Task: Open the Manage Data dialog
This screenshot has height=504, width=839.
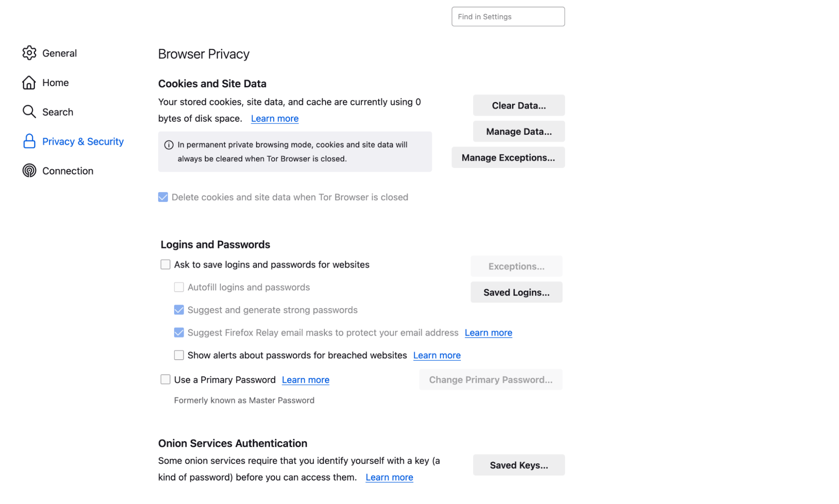Action: coord(518,131)
